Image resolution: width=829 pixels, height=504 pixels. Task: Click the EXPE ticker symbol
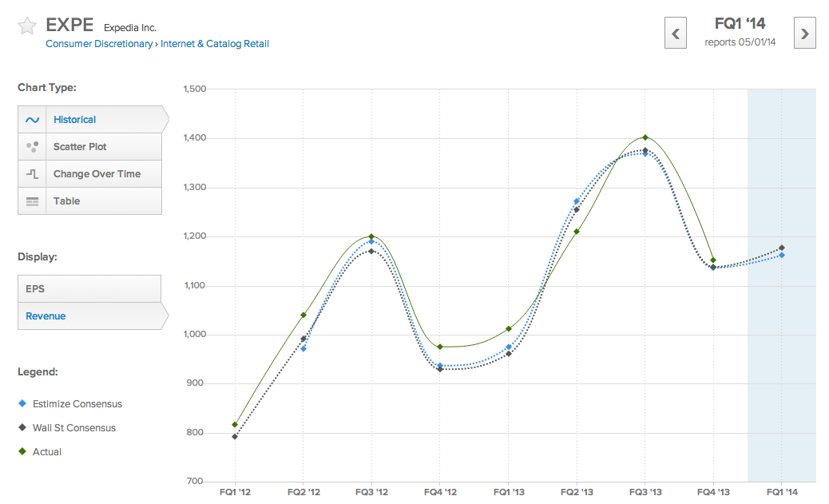[x=69, y=25]
